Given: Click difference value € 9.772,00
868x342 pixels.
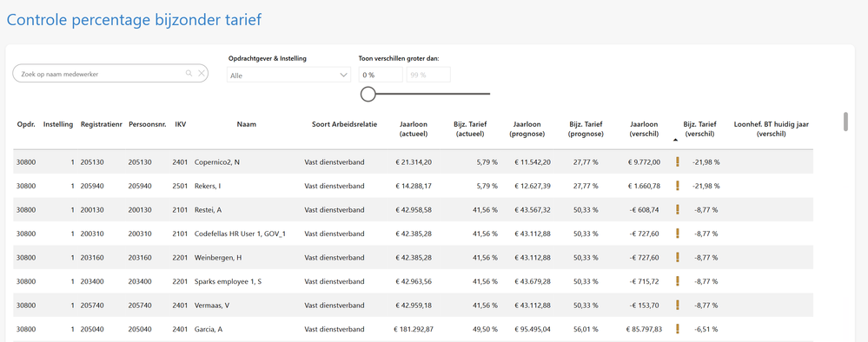Looking at the screenshot, I should [645, 162].
